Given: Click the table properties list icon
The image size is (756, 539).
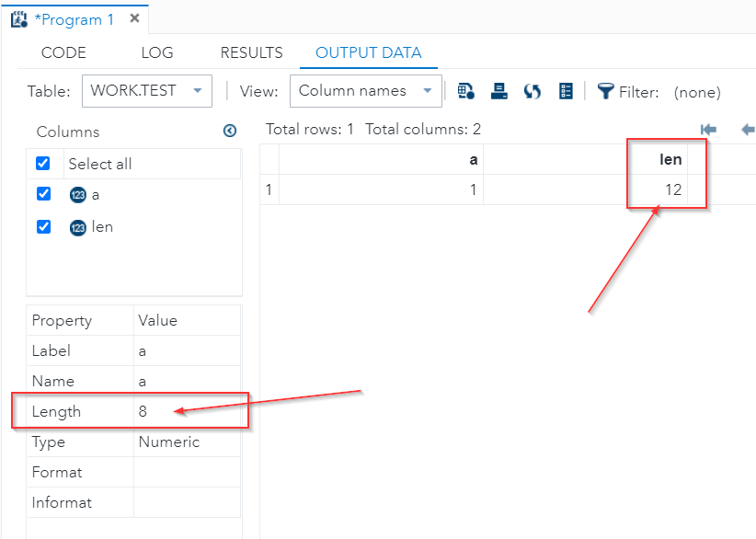Looking at the screenshot, I should [566, 91].
